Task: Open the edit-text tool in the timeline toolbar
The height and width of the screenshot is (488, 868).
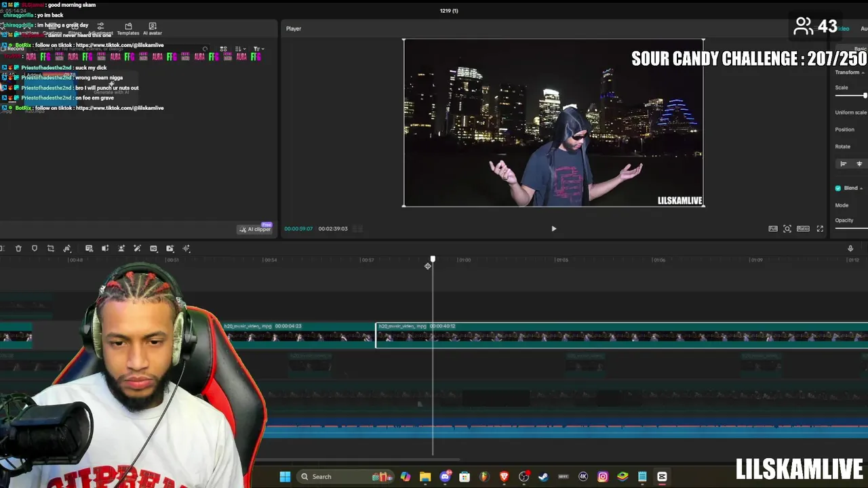Action: (89, 249)
